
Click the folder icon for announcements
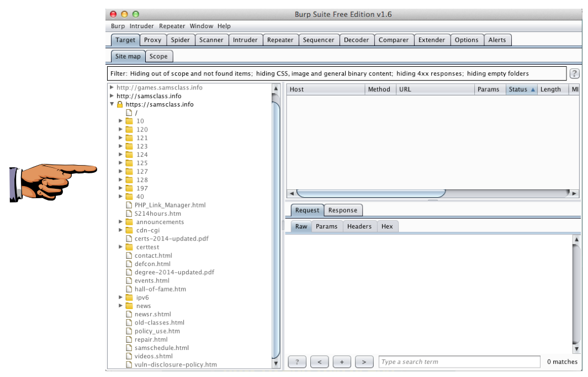click(129, 222)
